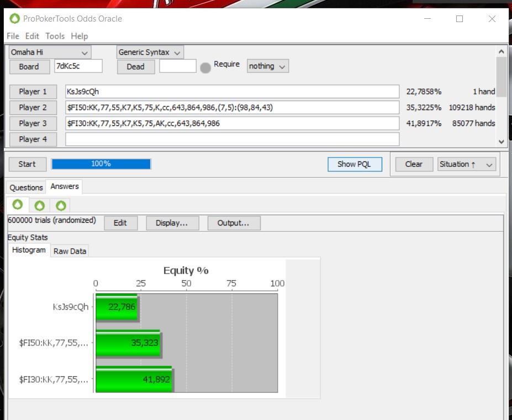The width and height of the screenshot is (512, 420).
Task: Click the Board button
Action: pyautogui.click(x=29, y=67)
